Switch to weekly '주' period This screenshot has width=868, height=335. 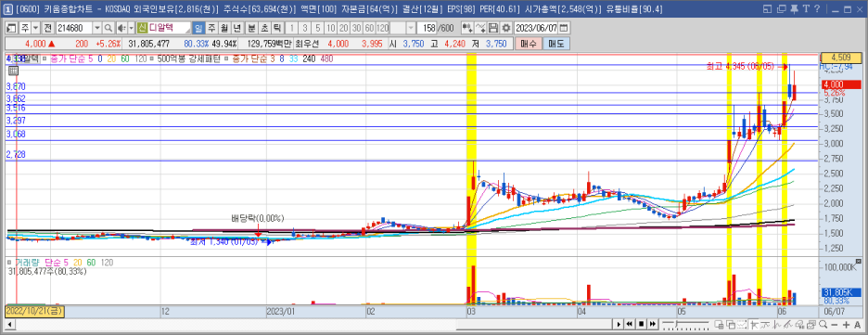coord(211,28)
